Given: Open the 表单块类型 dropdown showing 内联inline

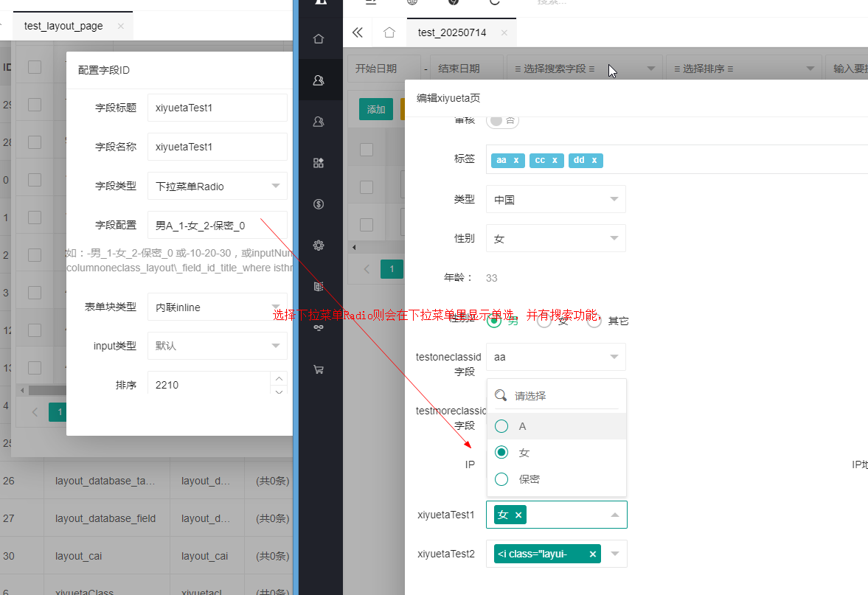Looking at the screenshot, I should click(217, 307).
